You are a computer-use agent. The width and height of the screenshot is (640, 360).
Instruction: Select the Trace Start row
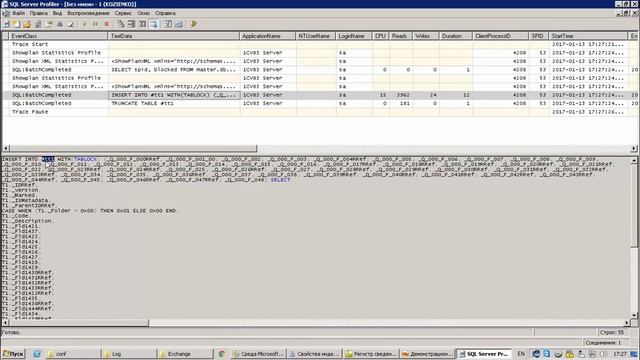pos(320,44)
